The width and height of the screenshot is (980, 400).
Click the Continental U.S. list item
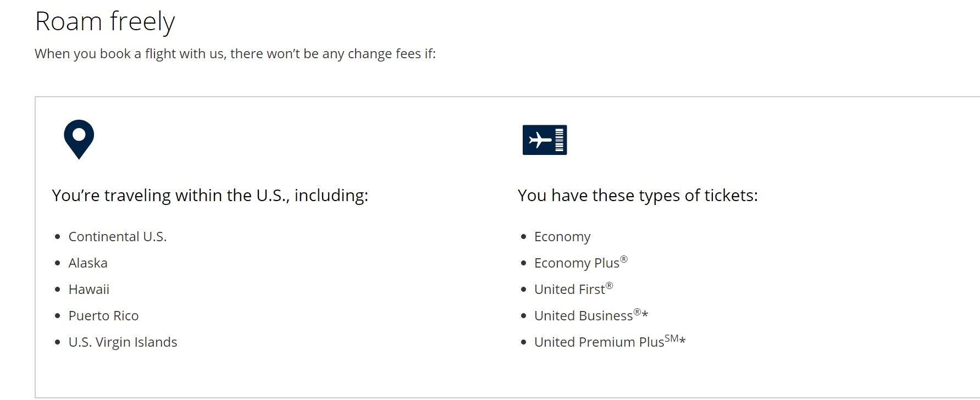click(118, 237)
